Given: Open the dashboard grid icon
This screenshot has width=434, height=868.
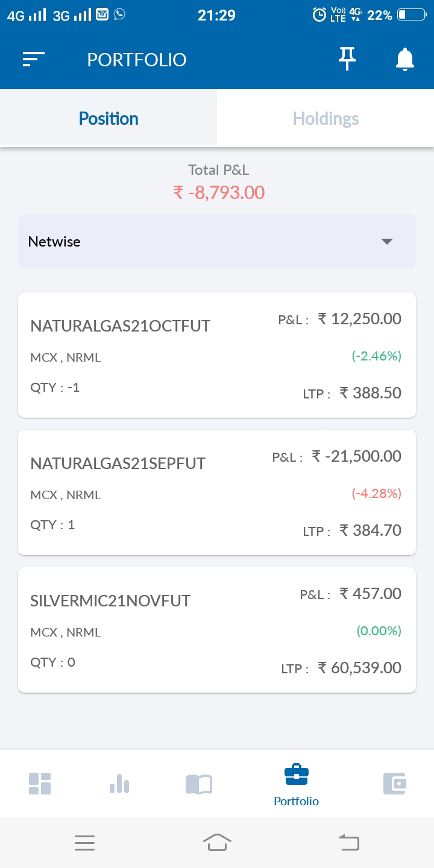Looking at the screenshot, I should [40, 783].
